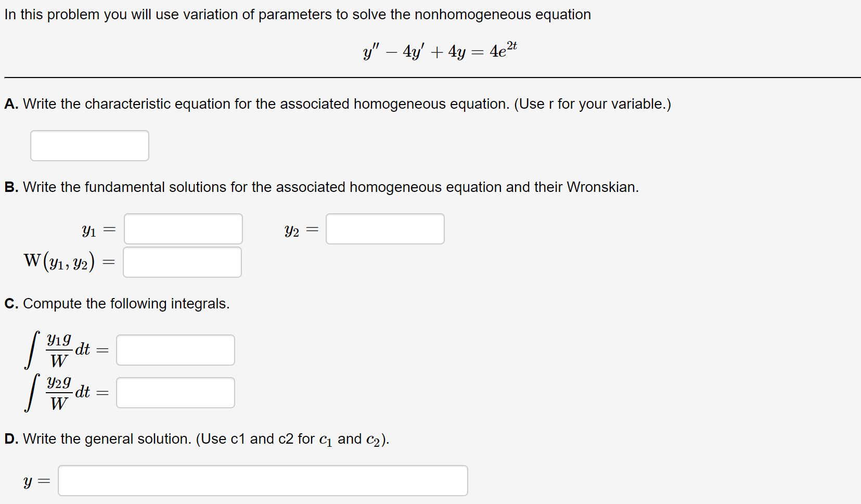Screen dimensions: 861x504
Task: Click the y = label in Part D
Action: [36, 480]
